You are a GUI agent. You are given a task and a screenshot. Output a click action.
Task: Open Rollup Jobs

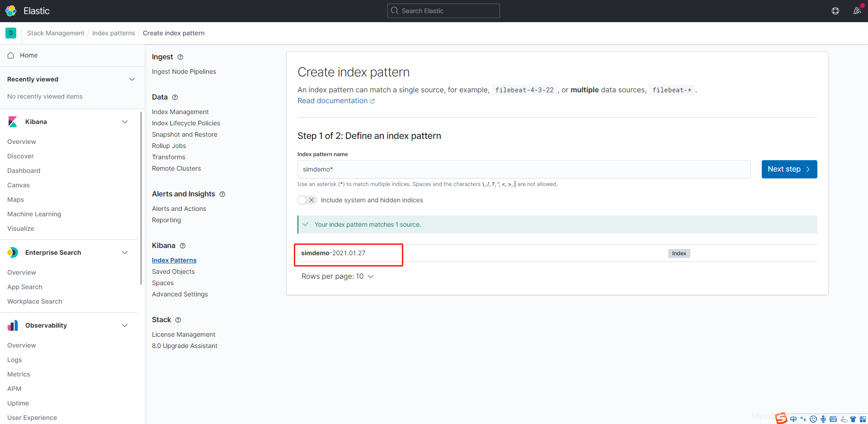pyautogui.click(x=169, y=146)
